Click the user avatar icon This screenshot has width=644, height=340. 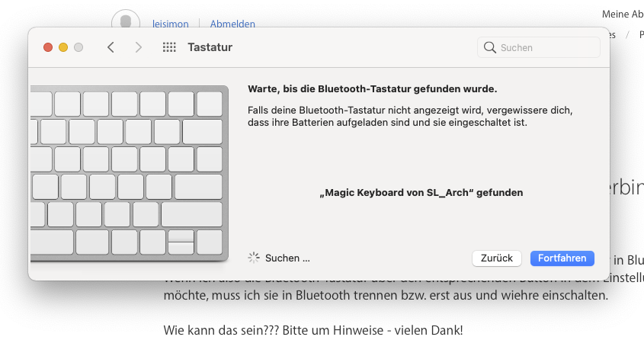(126, 19)
